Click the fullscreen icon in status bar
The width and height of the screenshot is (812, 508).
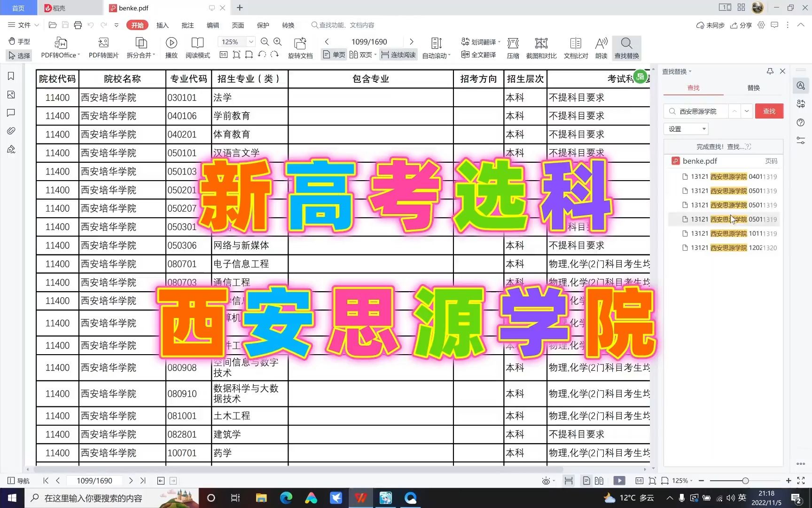(x=801, y=481)
